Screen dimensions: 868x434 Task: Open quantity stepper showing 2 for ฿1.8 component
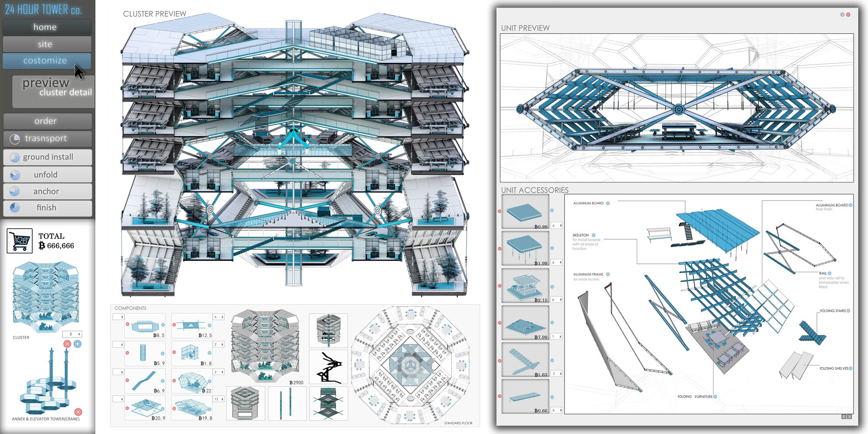pos(219,344)
